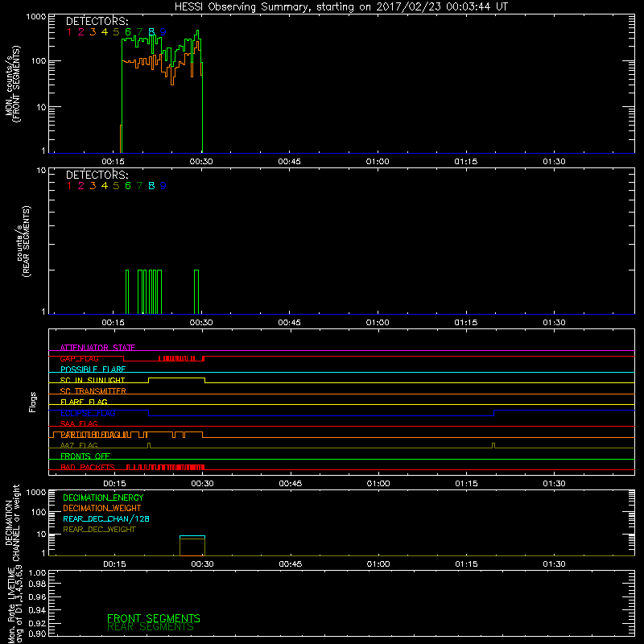Select blue detector number 9 in front segments legend
The height and width of the screenshot is (644, 644).
[163, 32]
